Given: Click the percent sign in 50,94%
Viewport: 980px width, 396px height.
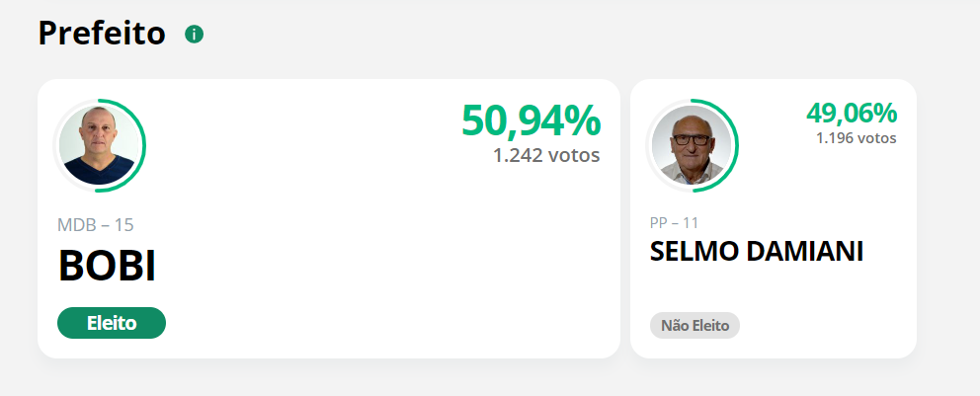Looking at the screenshot, I should [583, 120].
